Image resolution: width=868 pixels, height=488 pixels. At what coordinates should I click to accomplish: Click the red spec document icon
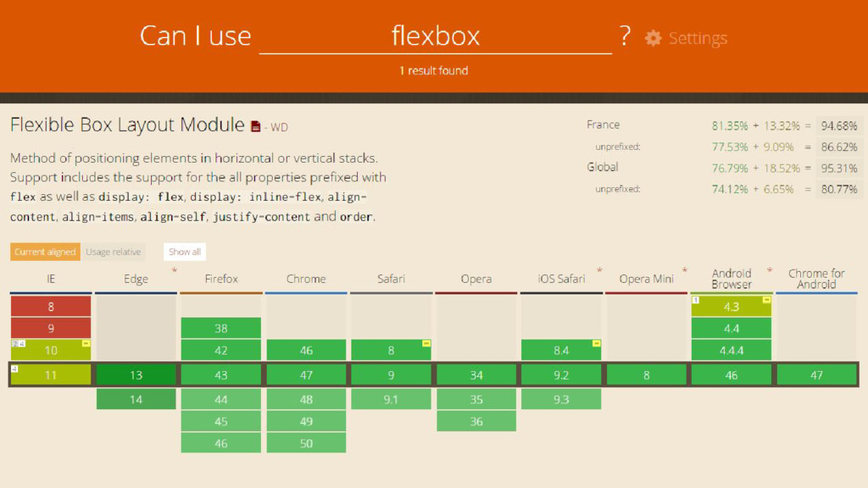coord(256,127)
